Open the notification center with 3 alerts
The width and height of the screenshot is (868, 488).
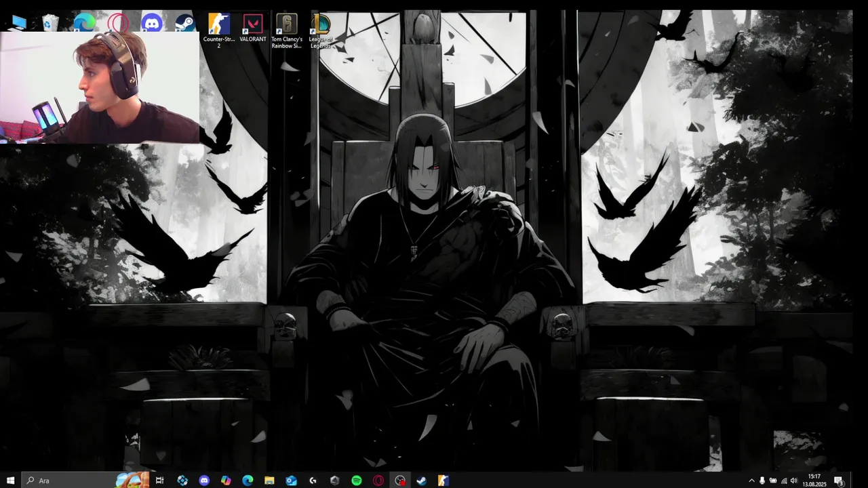pyautogui.click(x=839, y=481)
